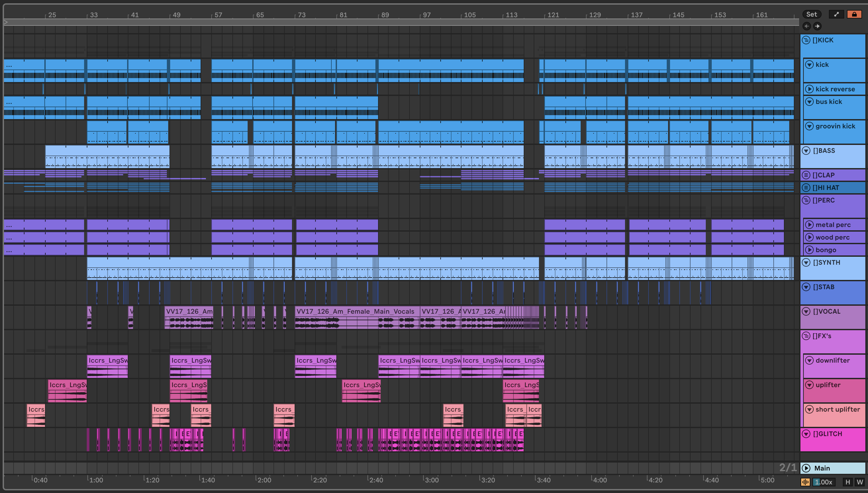Expand the Main track arrow
The image size is (868, 493).
(x=806, y=468)
